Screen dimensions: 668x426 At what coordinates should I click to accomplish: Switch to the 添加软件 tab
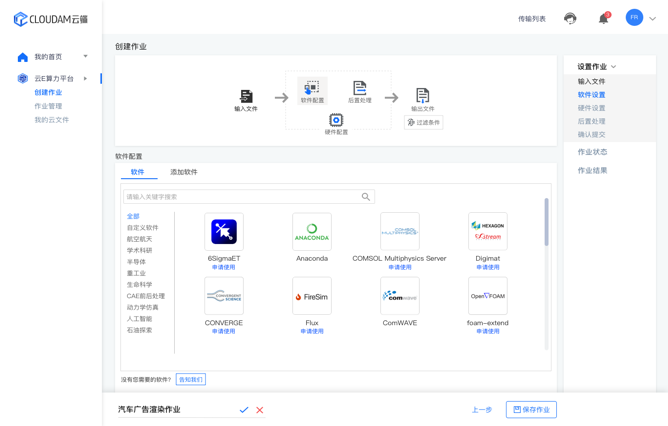184,172
